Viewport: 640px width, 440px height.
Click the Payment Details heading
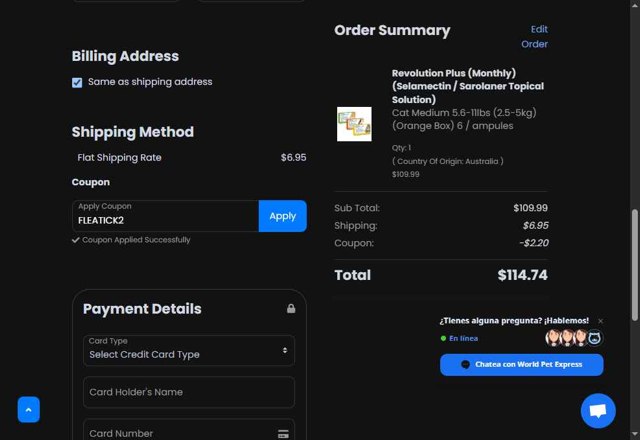[x=142, y=309]
